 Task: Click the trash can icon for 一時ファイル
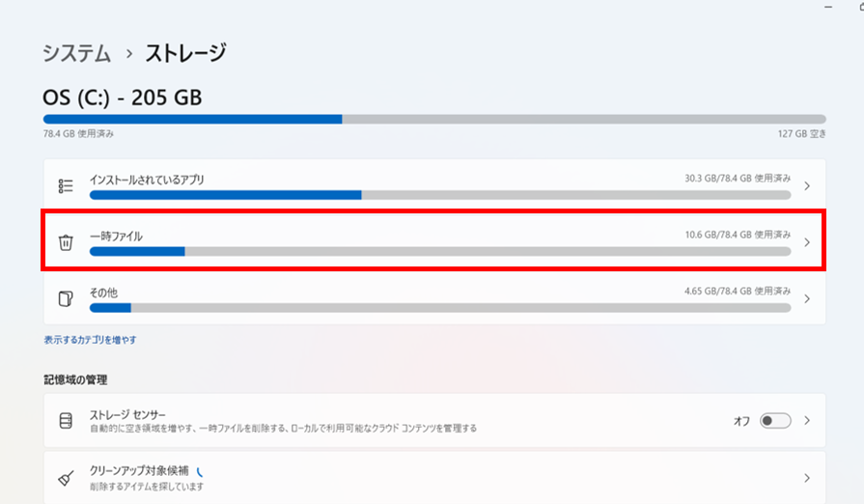[x=66, y=242]
